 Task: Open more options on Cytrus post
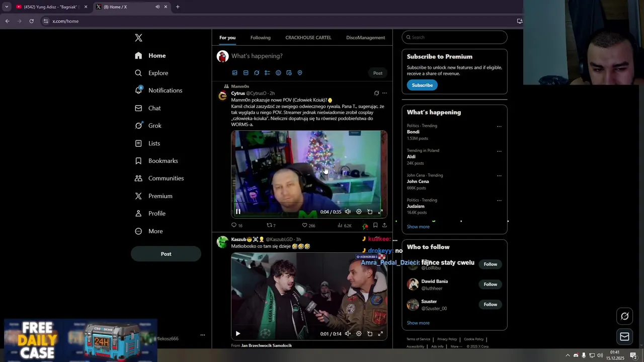pos(384,93)
